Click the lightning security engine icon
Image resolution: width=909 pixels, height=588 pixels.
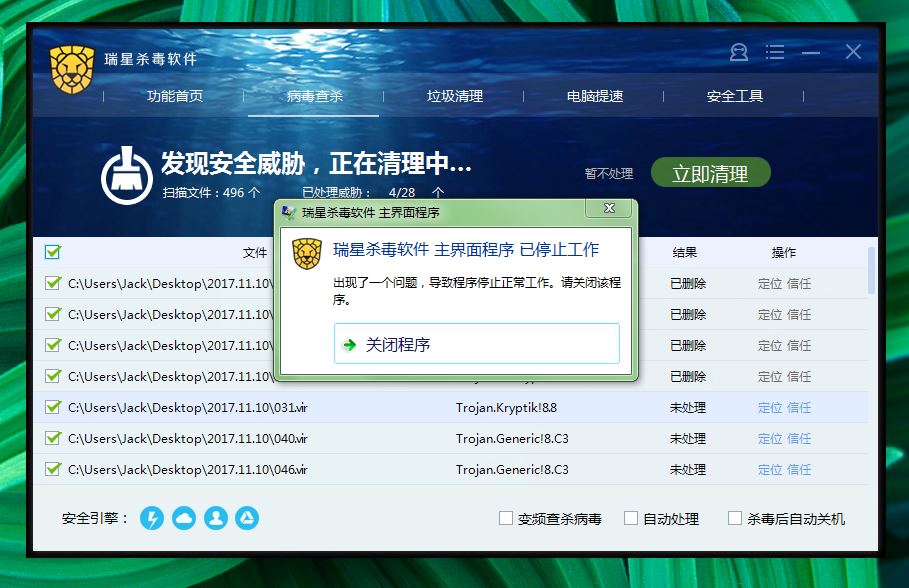(x=152, y=518)
